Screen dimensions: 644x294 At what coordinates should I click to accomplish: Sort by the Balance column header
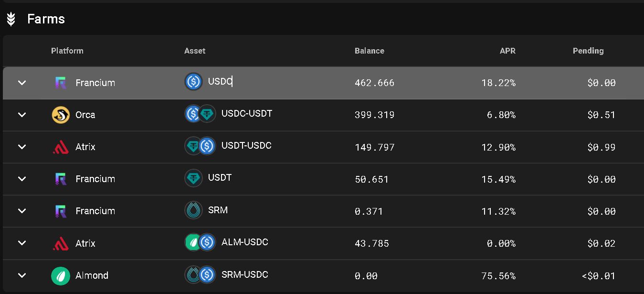(369, 51)
